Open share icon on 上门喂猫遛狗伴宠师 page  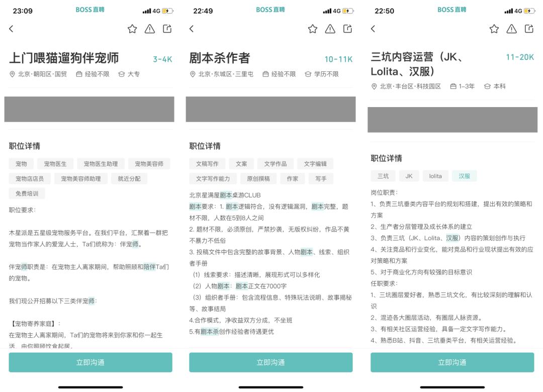(x=168, y=29)
